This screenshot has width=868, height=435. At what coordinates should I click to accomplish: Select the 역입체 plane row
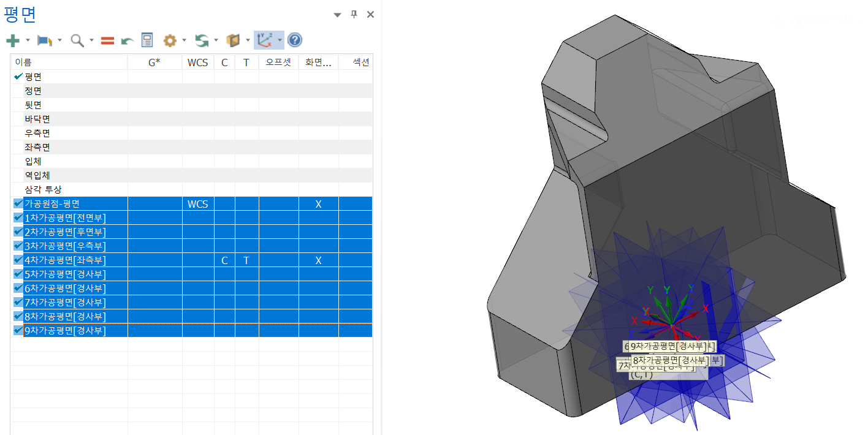191,175
